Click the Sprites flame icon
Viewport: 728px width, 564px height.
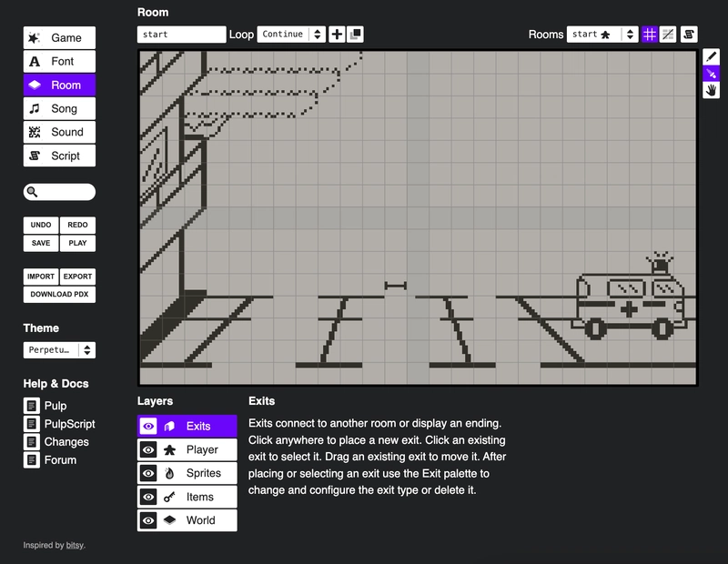(169, 473)
